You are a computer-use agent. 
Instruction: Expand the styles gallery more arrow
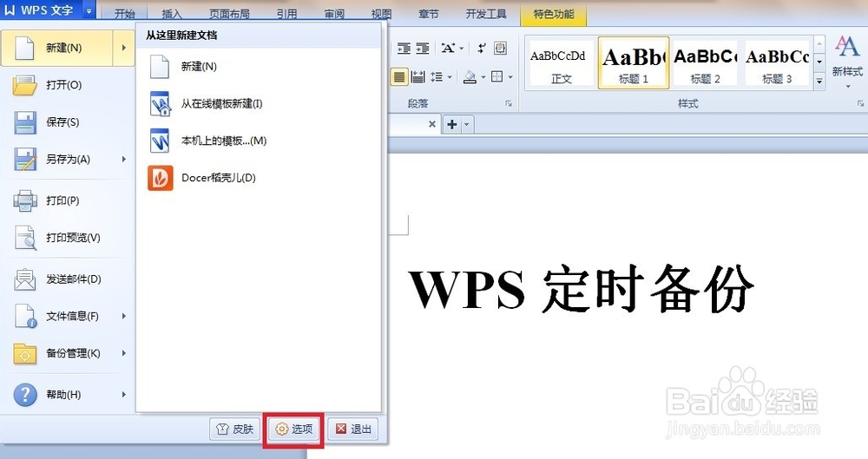coord(820,82)
